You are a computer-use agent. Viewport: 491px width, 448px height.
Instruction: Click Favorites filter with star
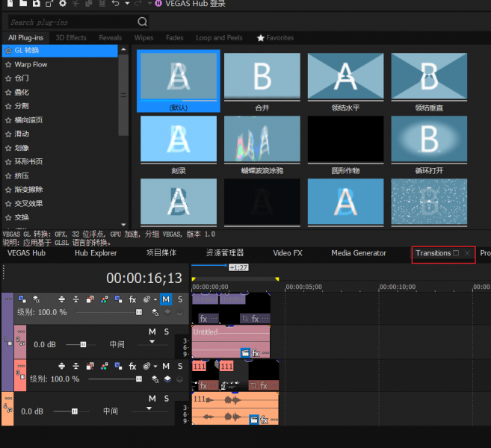point(275,38)
